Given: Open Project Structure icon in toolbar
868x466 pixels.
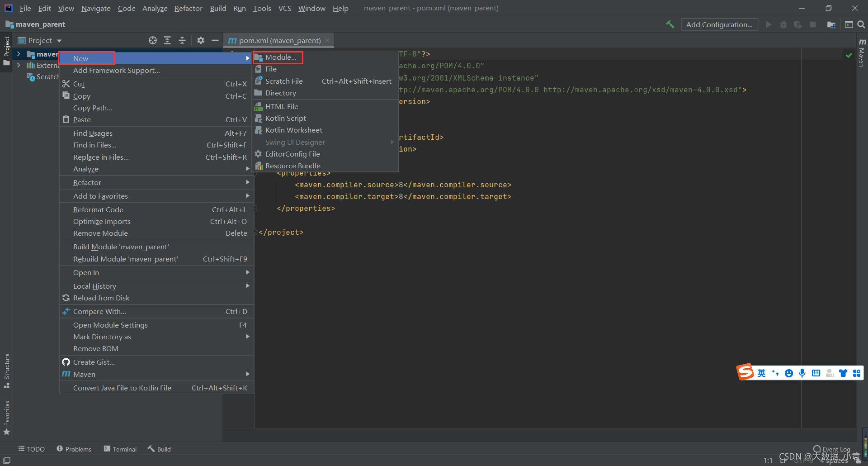Looking at the screenshot, I should tap(831, 24).
